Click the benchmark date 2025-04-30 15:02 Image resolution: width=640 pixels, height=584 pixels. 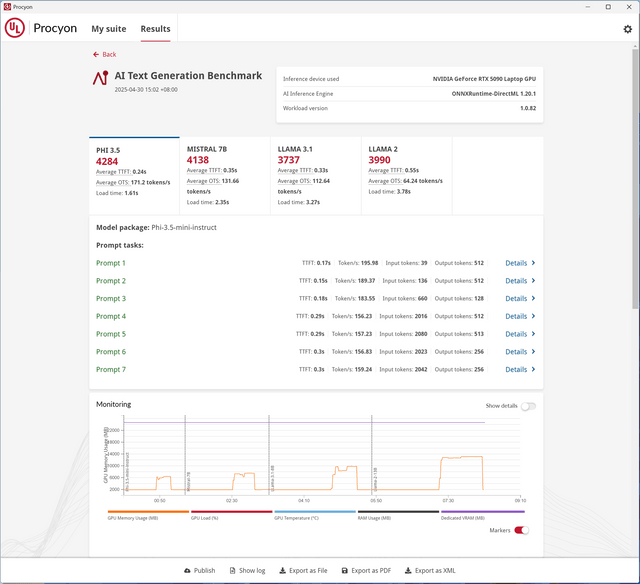pos(146,89)
